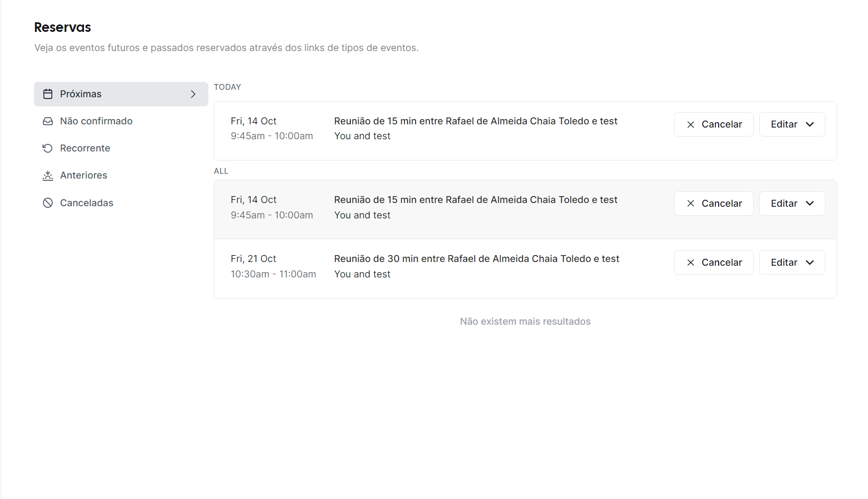Image resolution: width=868 pixels, height=499 pixels.
Task: Switch to the Anteriores bookings view
Action: (x=83, y=175)
